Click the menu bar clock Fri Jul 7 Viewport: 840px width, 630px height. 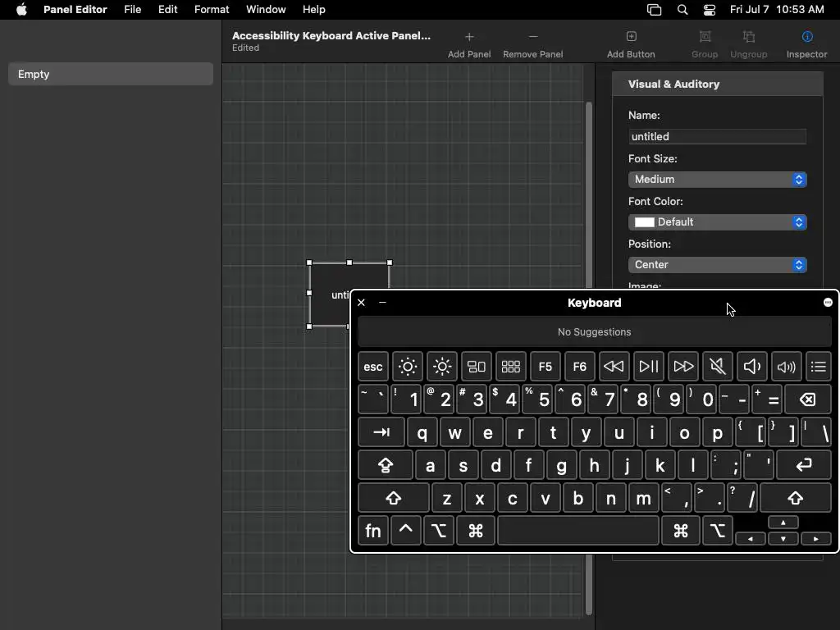click(777, 10)
